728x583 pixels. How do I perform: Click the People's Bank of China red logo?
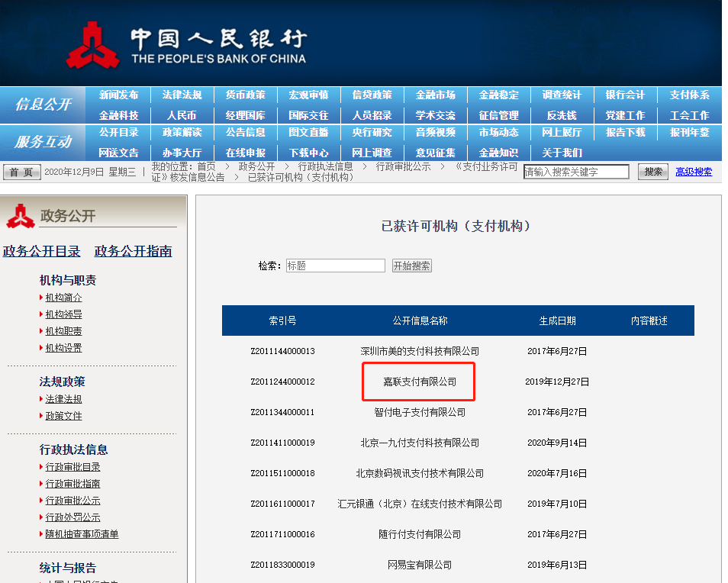[92, 45]
